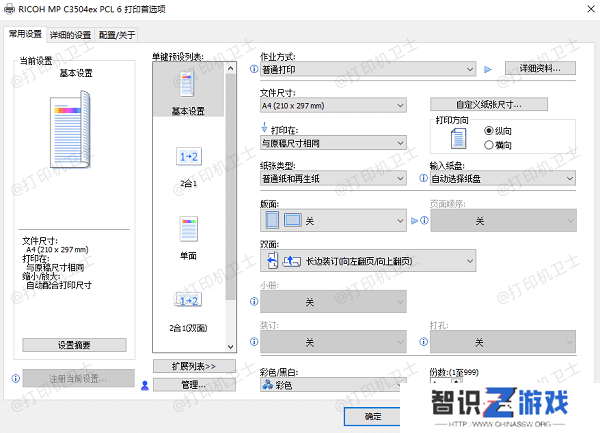Open 纸张类型 普通纸和再生纸 dropdown
Image resolution: width=600 pixels, height=433 pixels.
point(333,178)
